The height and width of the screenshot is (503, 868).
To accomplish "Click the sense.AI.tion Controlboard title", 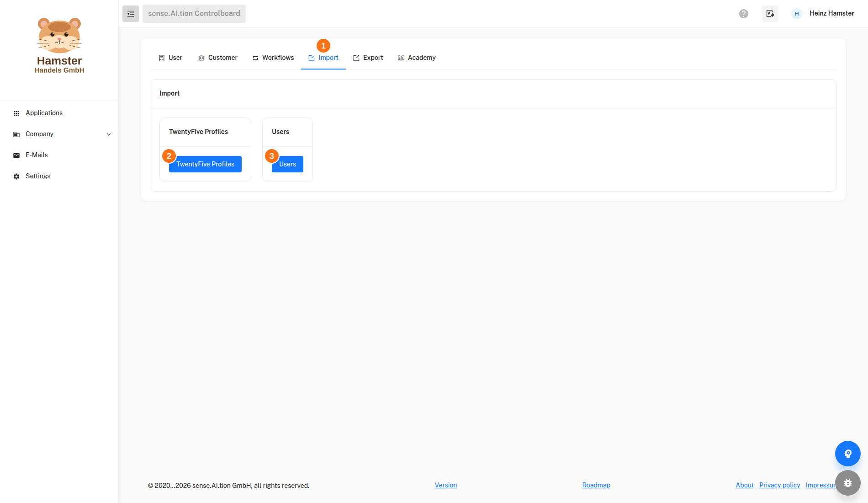I will point(194,14).
